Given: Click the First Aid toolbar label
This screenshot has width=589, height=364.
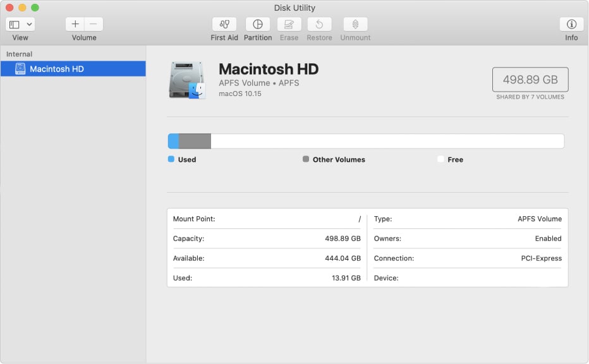Looking at the screenshot, I should [224, 37].
